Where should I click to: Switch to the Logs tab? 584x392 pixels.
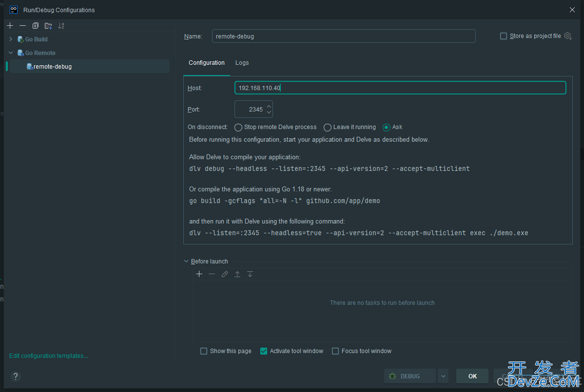[242, 63]
